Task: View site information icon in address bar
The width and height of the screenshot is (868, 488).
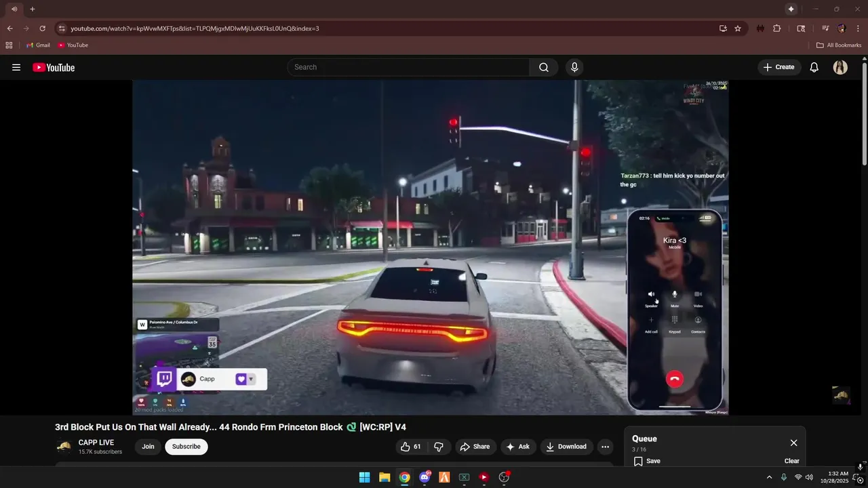Action: tap(62, 28)
